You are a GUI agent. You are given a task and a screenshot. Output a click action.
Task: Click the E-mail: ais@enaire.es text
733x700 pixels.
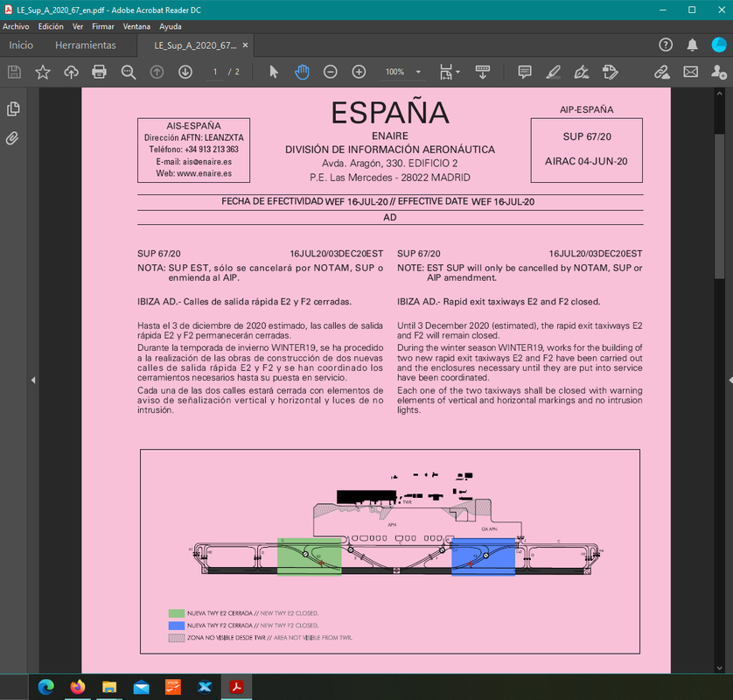coord(193,162)
